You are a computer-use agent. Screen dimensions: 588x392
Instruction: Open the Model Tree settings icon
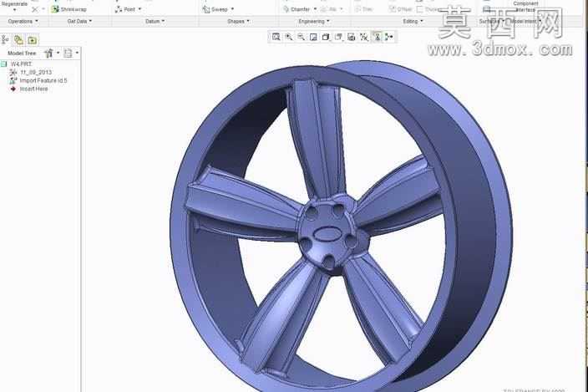tap(48, 53)
